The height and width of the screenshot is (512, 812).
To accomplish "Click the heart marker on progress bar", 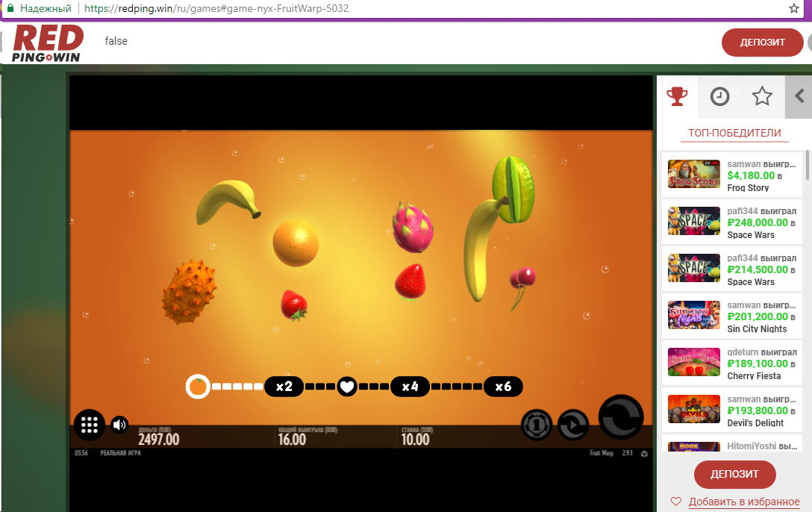I will [347, 387].
